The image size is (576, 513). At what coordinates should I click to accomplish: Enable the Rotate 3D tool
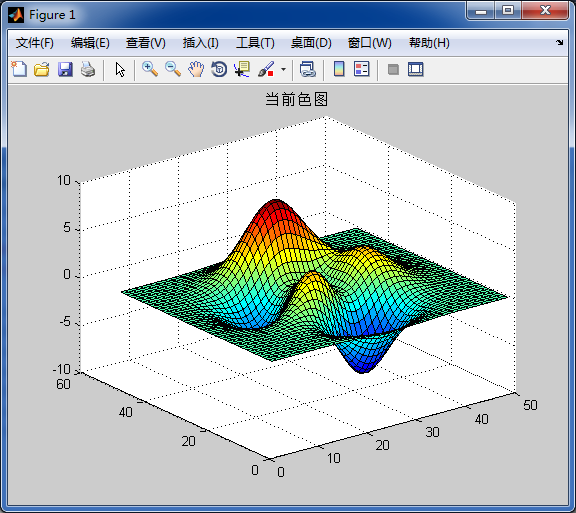pyautogui.click(x=219, y=69)
